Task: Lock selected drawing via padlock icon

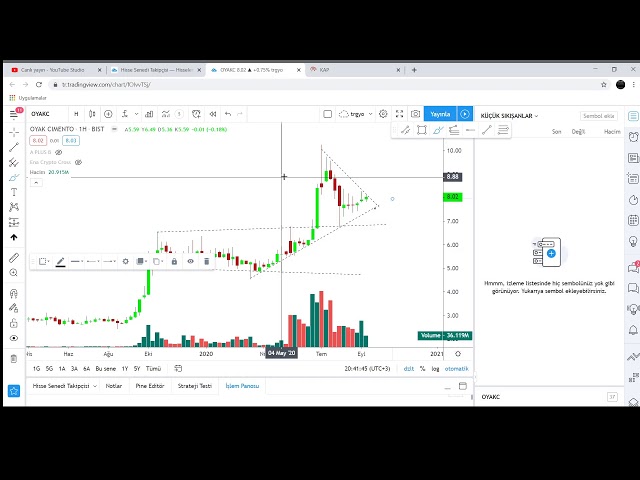Action: [x=174, y=261]
